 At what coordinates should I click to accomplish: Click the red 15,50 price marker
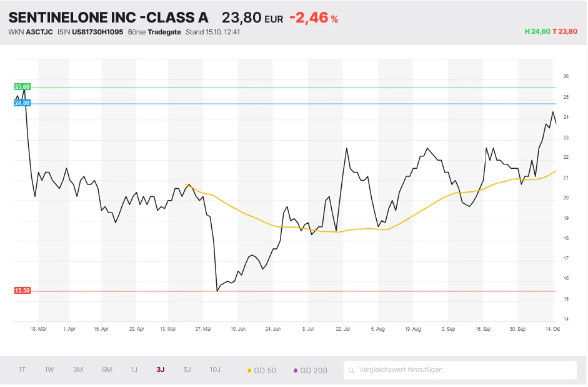pos(22,291)
